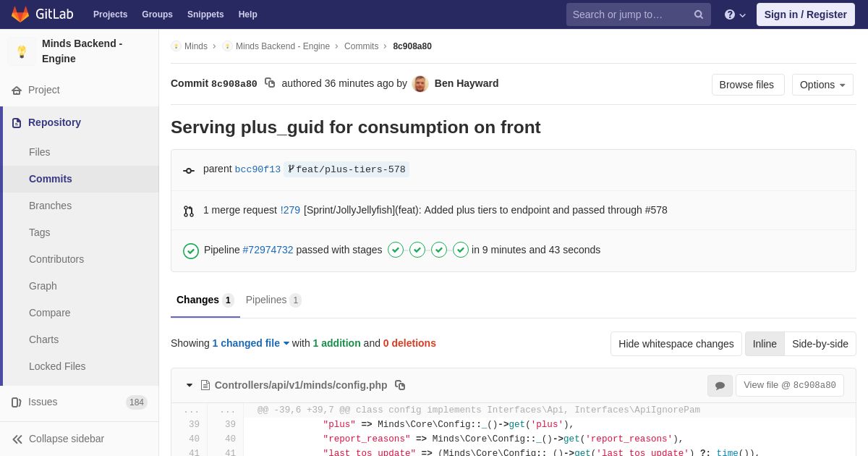Image resolution: width=868 pixels, height=456 pixels.
Task: Click the Minds Backend project avatar in sidebar
Action: click(22, 51)
